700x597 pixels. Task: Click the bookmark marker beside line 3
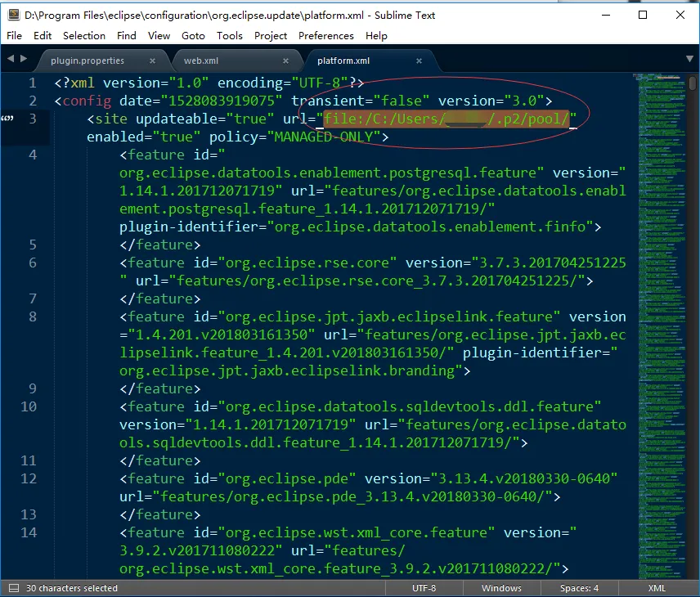coord(7,119)
